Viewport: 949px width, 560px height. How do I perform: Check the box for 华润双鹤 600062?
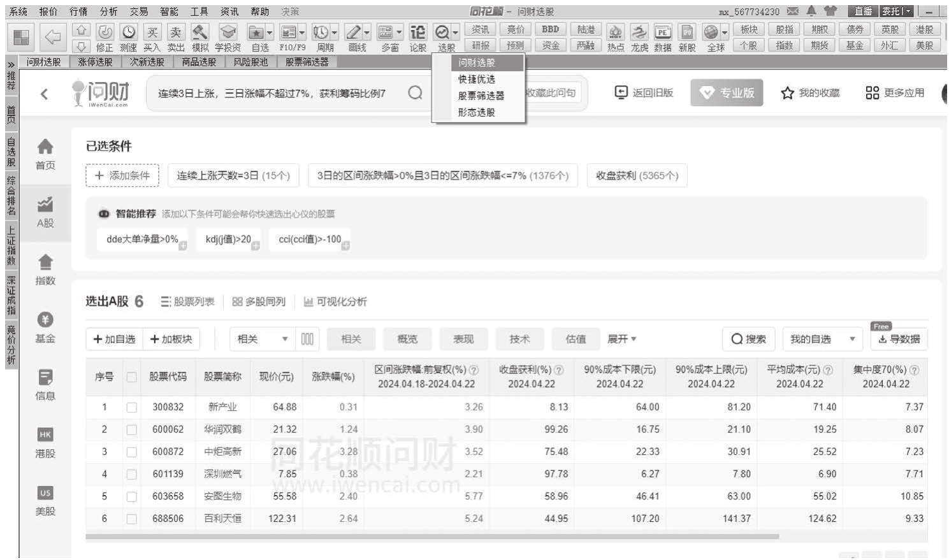click(131, 429)
